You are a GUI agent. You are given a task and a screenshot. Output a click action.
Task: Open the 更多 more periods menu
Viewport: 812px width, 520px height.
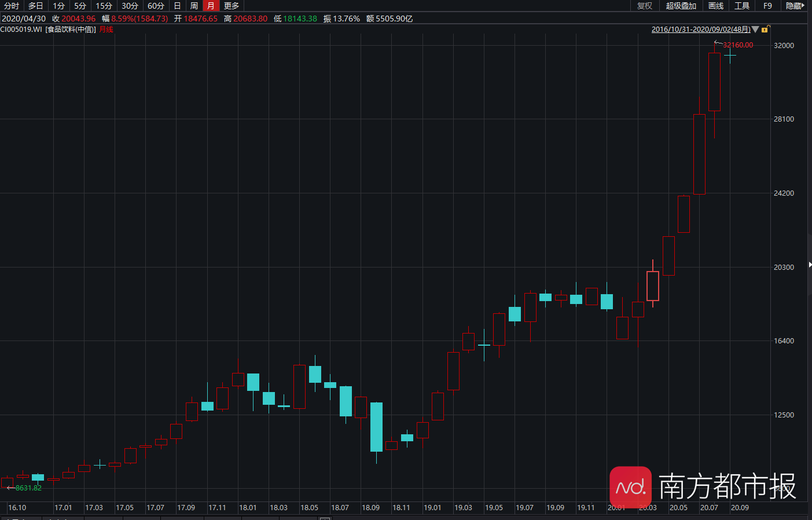pyautogui.click(x=232, y=6)
